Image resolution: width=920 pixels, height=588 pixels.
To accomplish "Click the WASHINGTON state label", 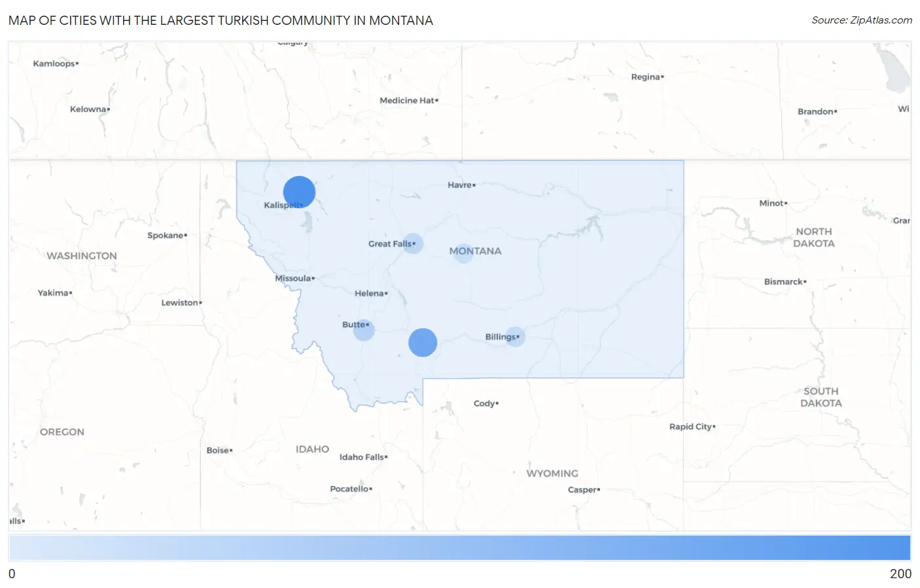I will coord(82,256).
